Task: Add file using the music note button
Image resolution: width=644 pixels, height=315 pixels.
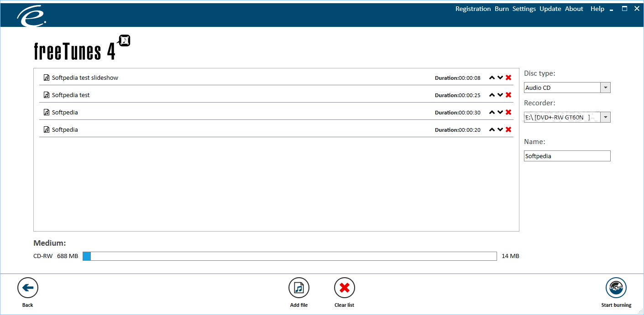Action: click(299, 288)
